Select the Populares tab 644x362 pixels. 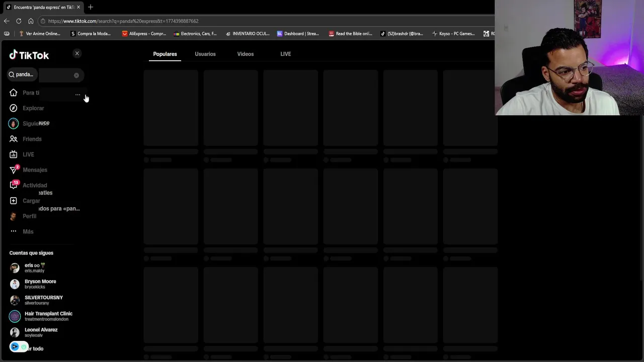pyautogui.click(x=165, y=54)
